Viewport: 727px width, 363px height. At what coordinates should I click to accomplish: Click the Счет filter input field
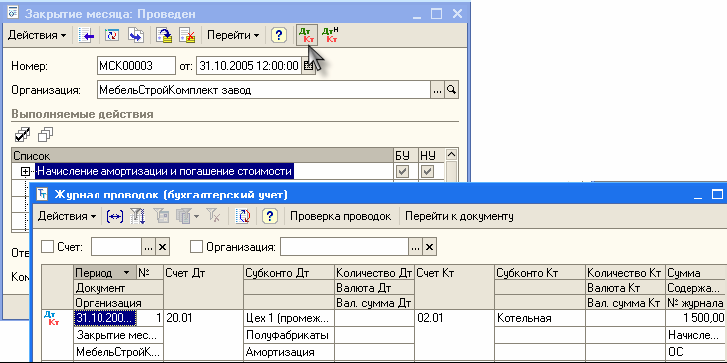[116, 247]
